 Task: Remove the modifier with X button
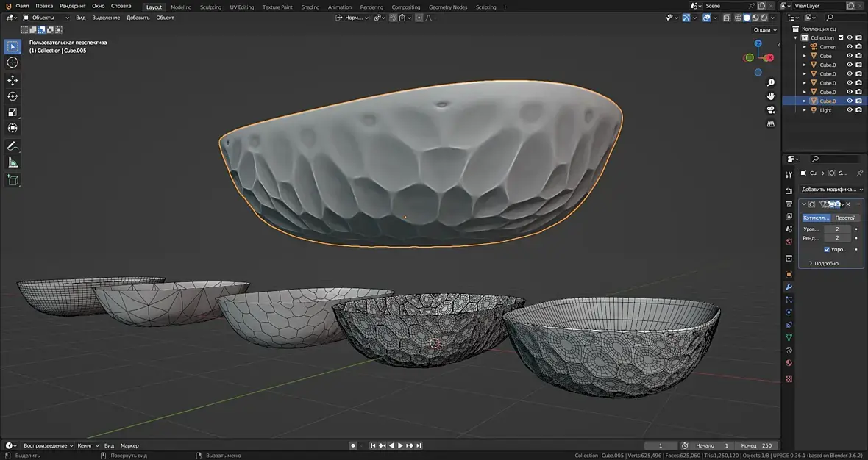tap(848, 204)
